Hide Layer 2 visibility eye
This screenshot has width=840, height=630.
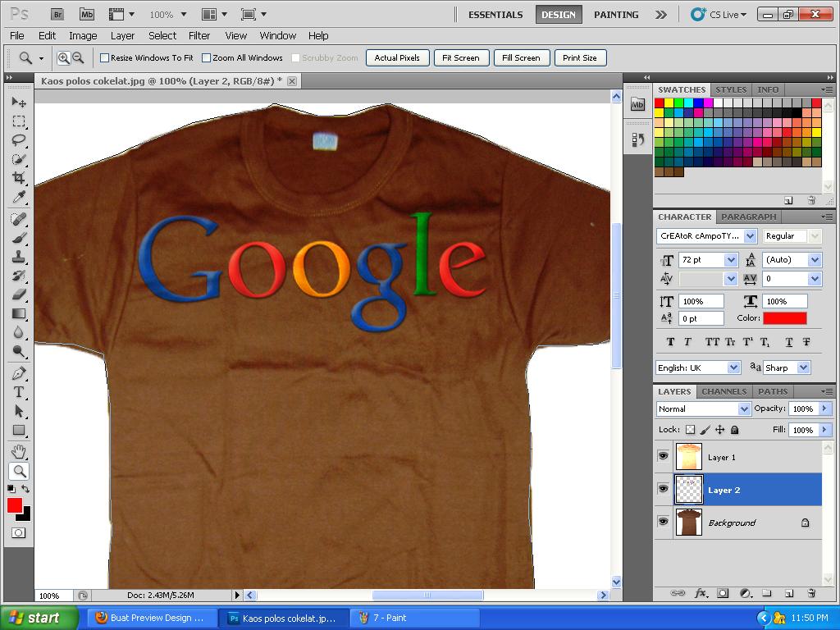pos(663,489)
